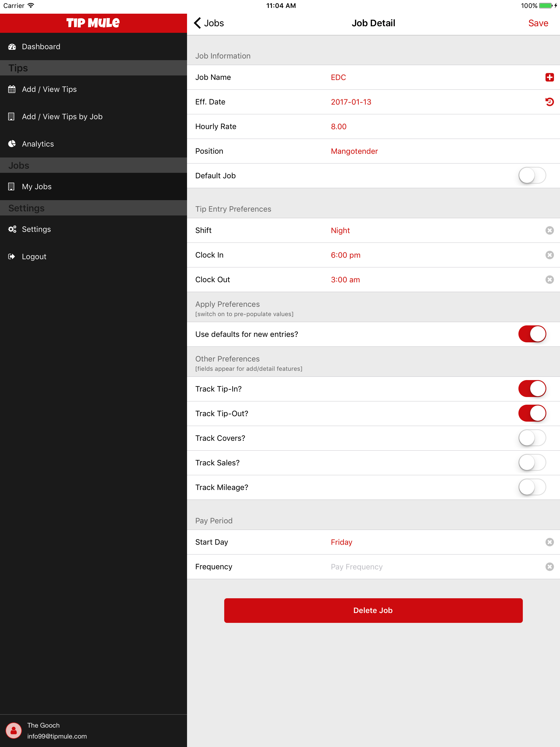Click the Apply Preferences section header
Viewport: 560px width, 747px height.
coord(227,304)
